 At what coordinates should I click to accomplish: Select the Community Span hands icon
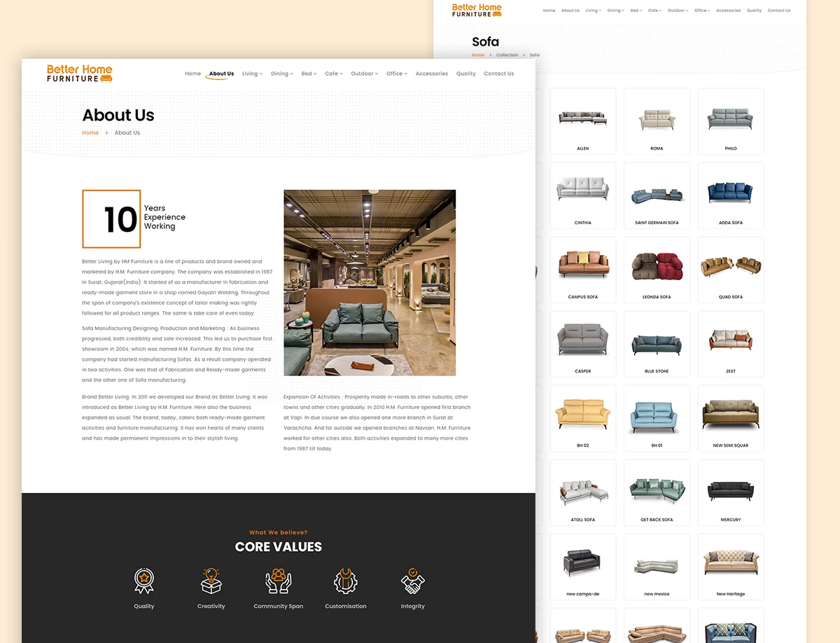pos(278,581)
